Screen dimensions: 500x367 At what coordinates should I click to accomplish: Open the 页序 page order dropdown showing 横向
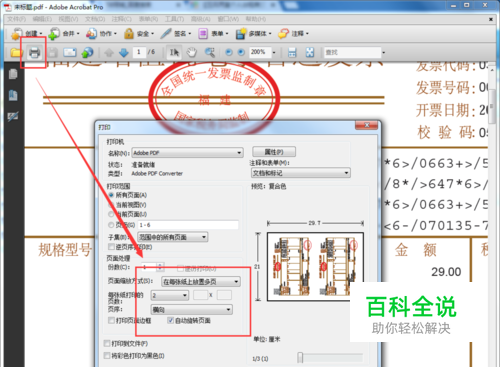coord(192,310)
